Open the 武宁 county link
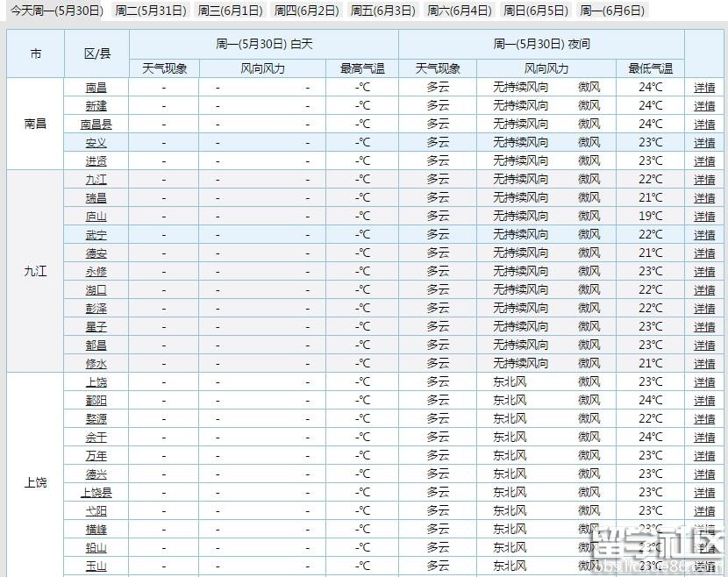 click(96, 235)
